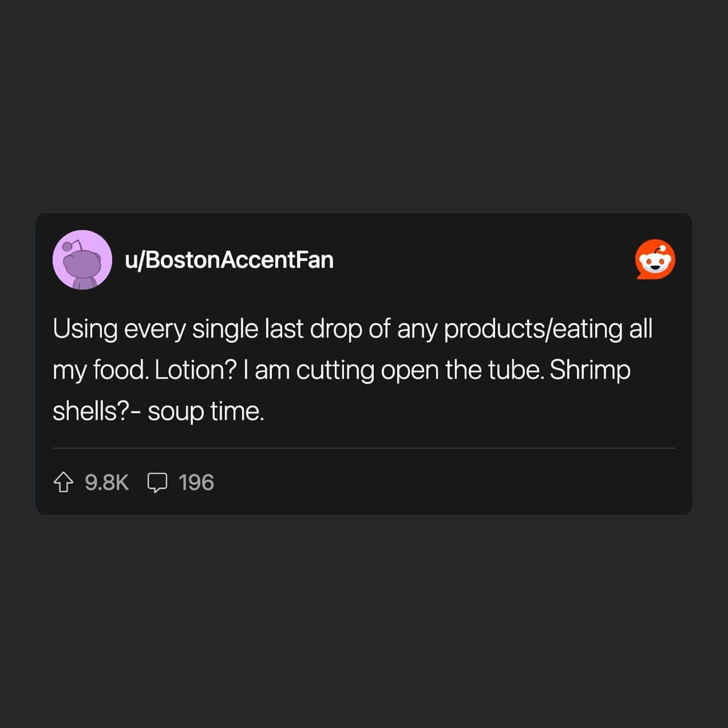Viewport: 728px width, 728px height.
Task: Open u/BostonAccentFan's profile link
Action: tap(229, 260)
